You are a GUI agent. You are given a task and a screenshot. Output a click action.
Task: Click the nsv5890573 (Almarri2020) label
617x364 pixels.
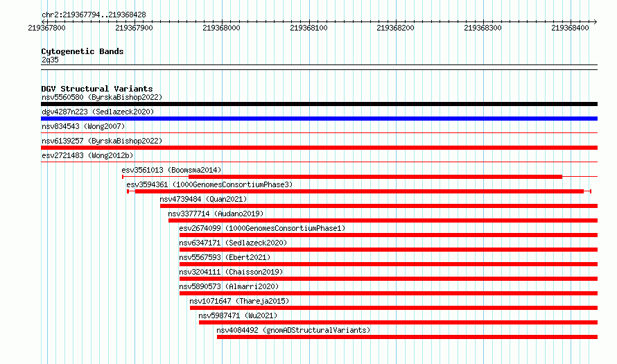click(229, 286)
